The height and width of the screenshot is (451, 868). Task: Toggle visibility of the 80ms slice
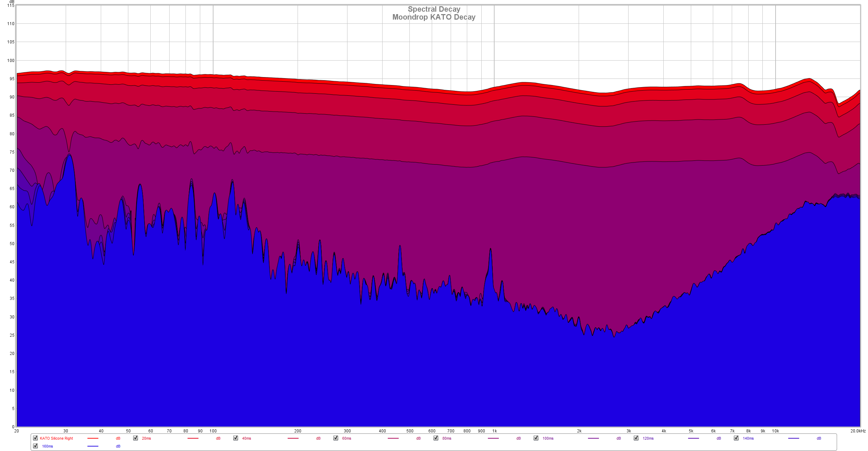click(x=436, y=438)
